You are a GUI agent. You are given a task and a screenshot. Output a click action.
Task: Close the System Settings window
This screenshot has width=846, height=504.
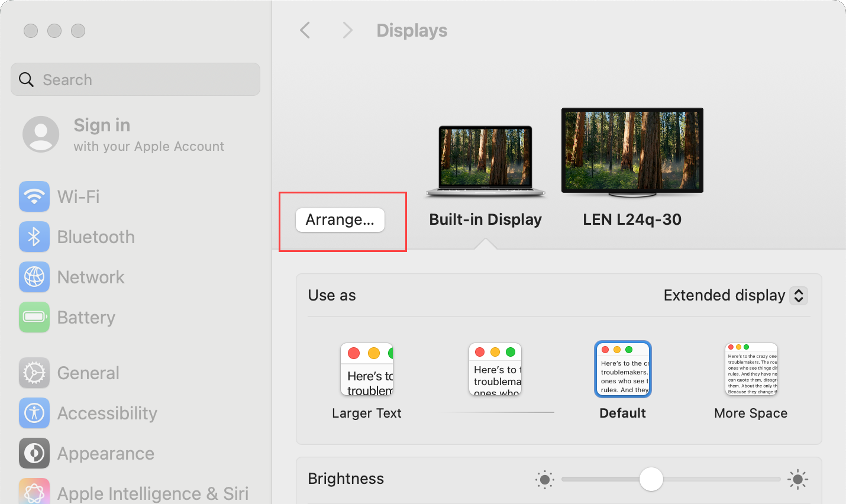31,30
